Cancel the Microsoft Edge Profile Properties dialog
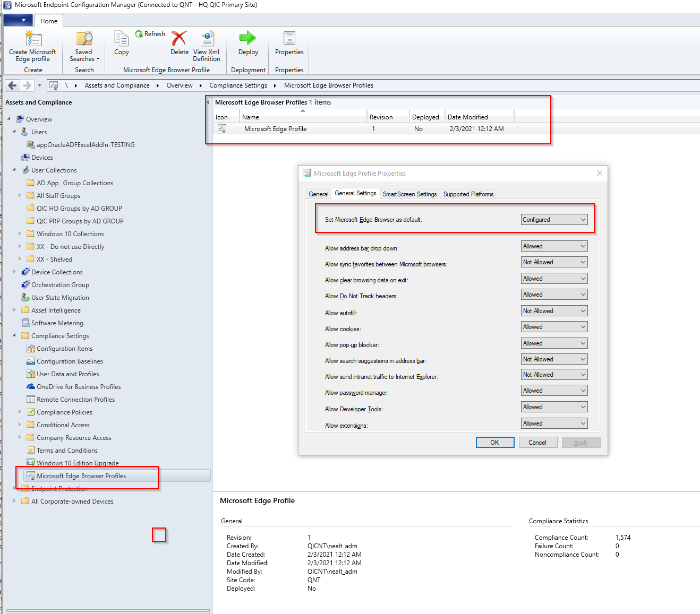This screenshot has height=614, width=700. click(x=537, y=442)
